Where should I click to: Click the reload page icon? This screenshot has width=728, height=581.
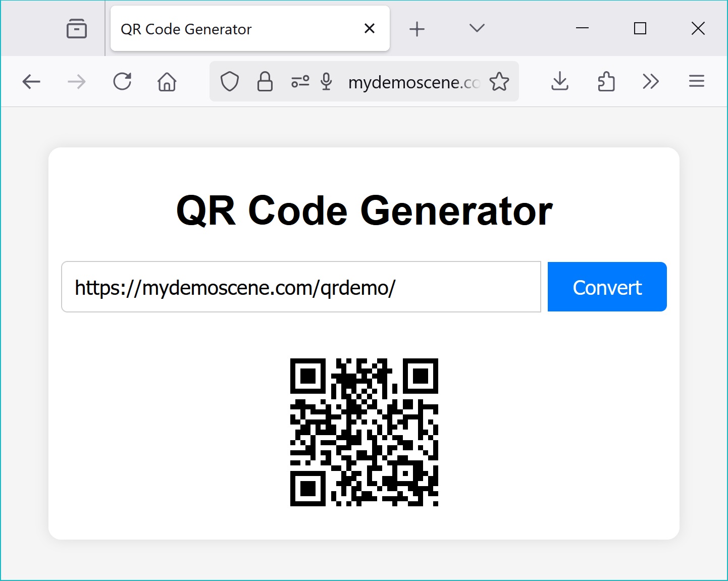122,81
